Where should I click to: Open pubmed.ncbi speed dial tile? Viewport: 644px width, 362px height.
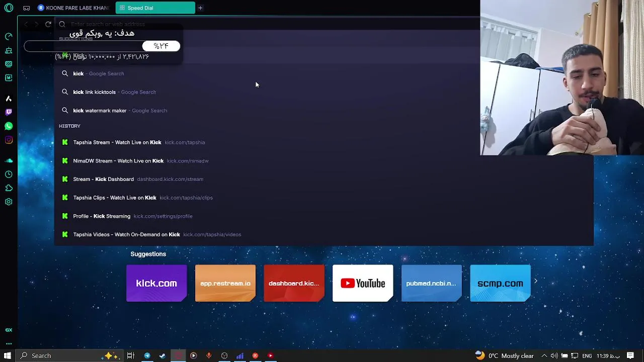(431, 283)
